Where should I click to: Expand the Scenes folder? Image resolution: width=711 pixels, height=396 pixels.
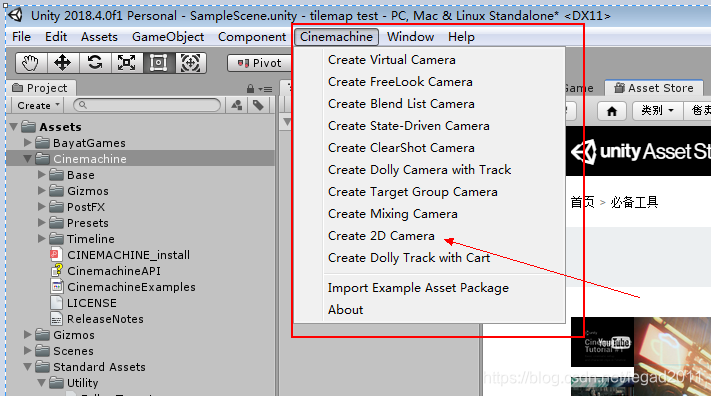(27, 351)
